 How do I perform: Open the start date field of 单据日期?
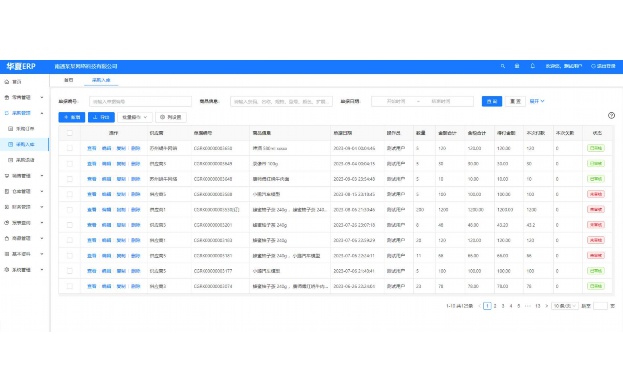396,101
